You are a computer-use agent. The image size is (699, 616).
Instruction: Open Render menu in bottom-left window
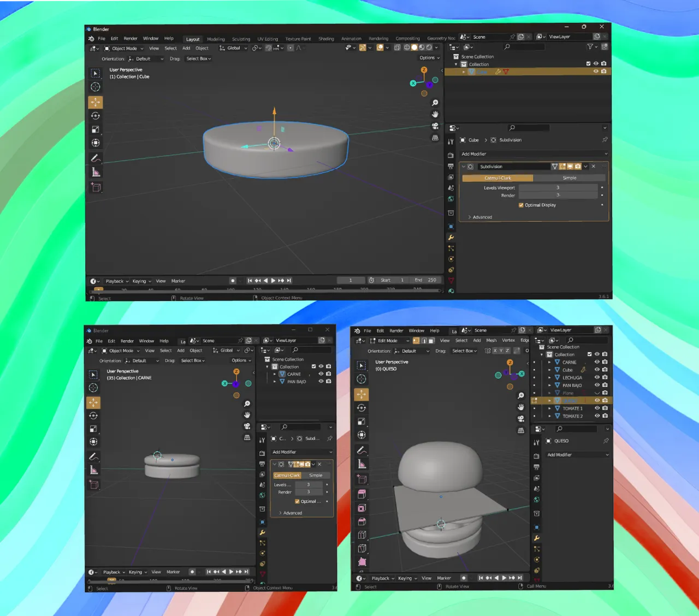click(127, 341)
